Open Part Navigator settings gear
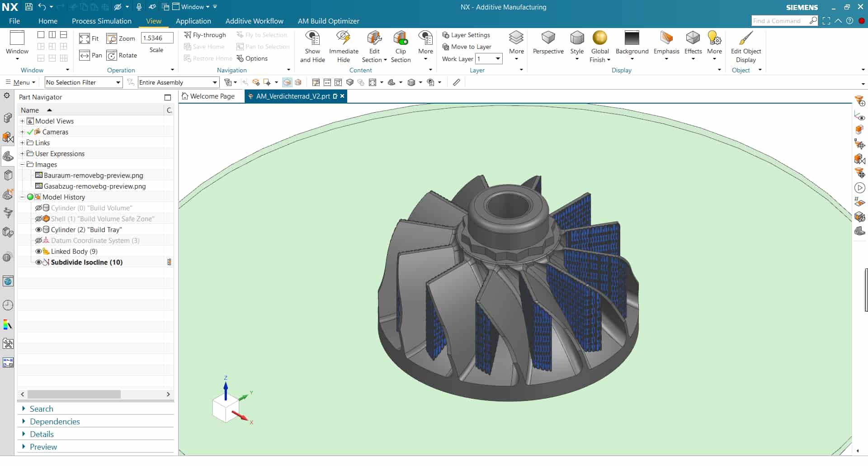 pos(7,95)
